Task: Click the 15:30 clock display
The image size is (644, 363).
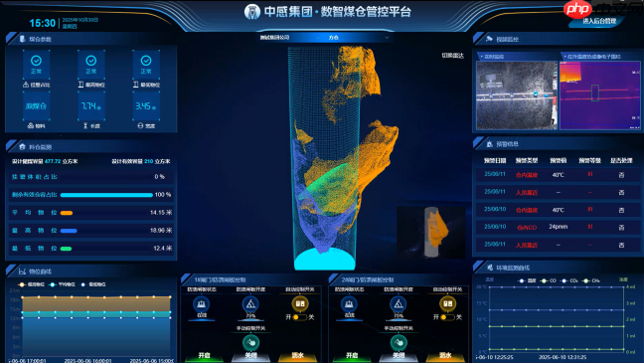Action: 43,23
